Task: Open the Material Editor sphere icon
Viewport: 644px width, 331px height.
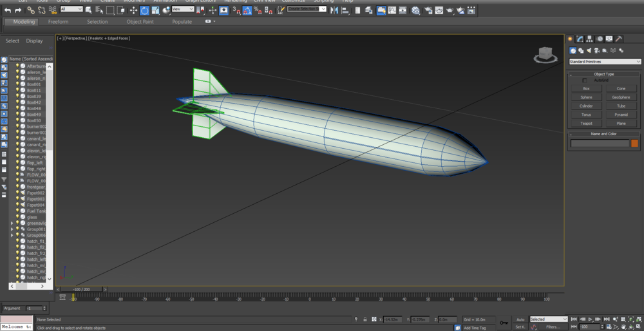Action: click(416, 10)
